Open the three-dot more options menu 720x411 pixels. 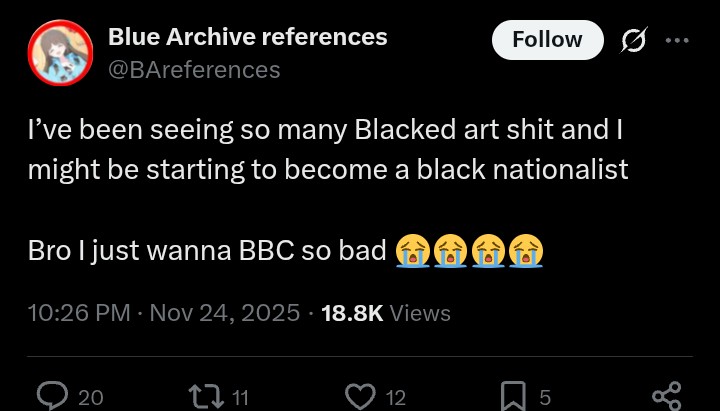677,40
